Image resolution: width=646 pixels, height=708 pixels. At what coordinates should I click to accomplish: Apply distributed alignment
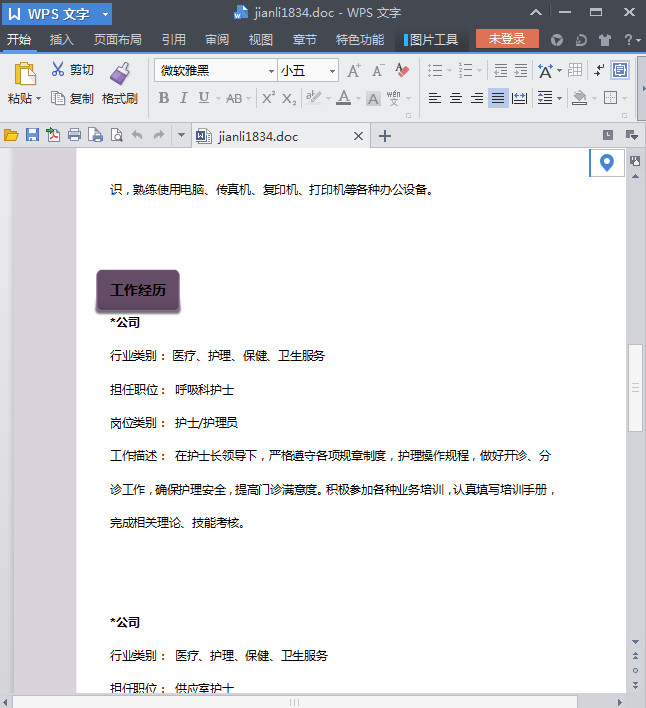tap(520, 98)
